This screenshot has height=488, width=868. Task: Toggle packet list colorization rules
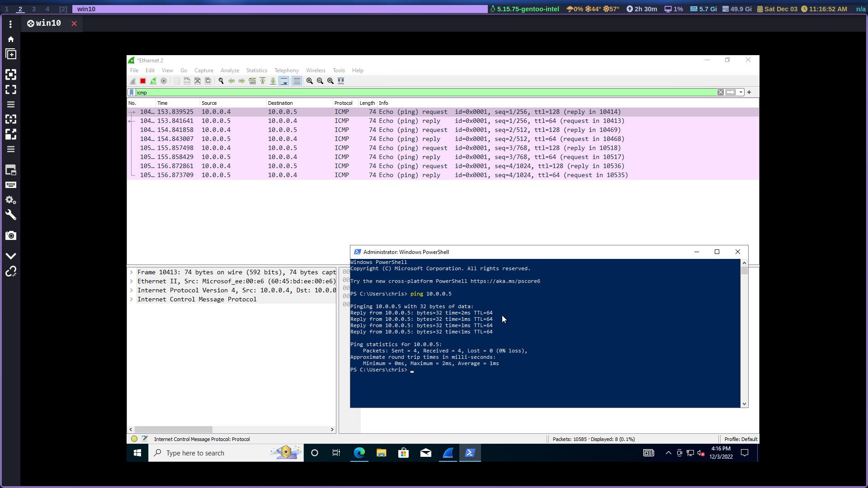tap(297, 81)
